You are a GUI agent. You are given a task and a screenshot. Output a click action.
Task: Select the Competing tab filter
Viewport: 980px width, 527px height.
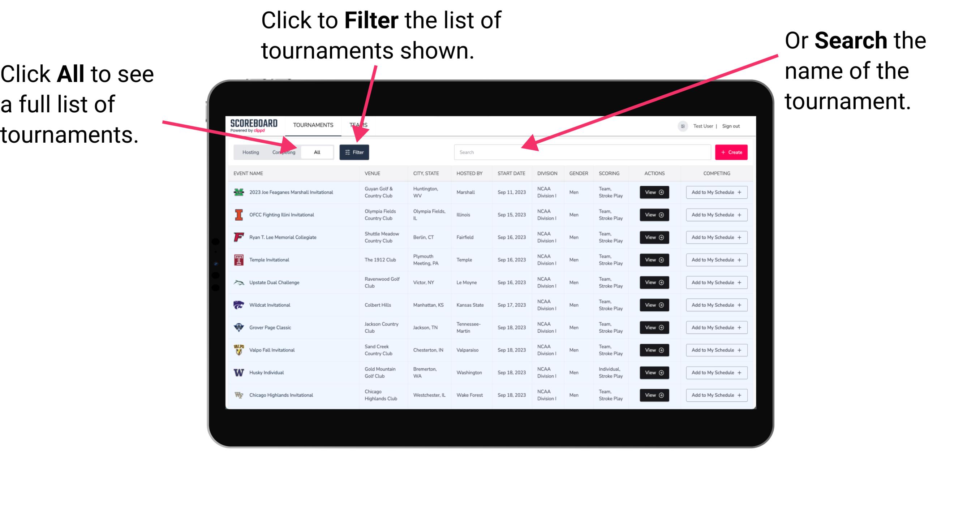(281, 152)
